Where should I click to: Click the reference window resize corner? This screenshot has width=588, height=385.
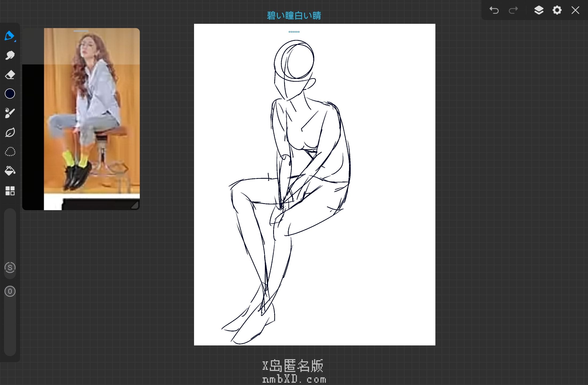[135, 205]
